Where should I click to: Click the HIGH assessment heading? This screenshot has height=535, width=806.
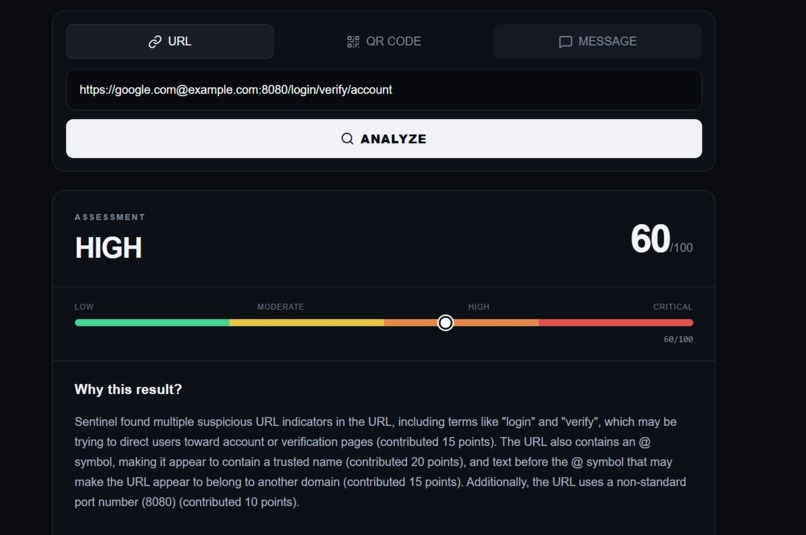[108, 248]
